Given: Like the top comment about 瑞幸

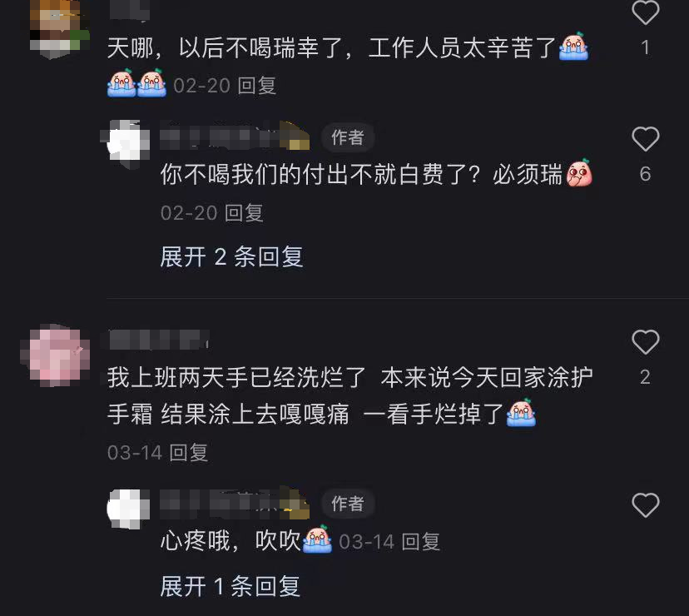Looking at the screenshot, I should pos(645,12).
